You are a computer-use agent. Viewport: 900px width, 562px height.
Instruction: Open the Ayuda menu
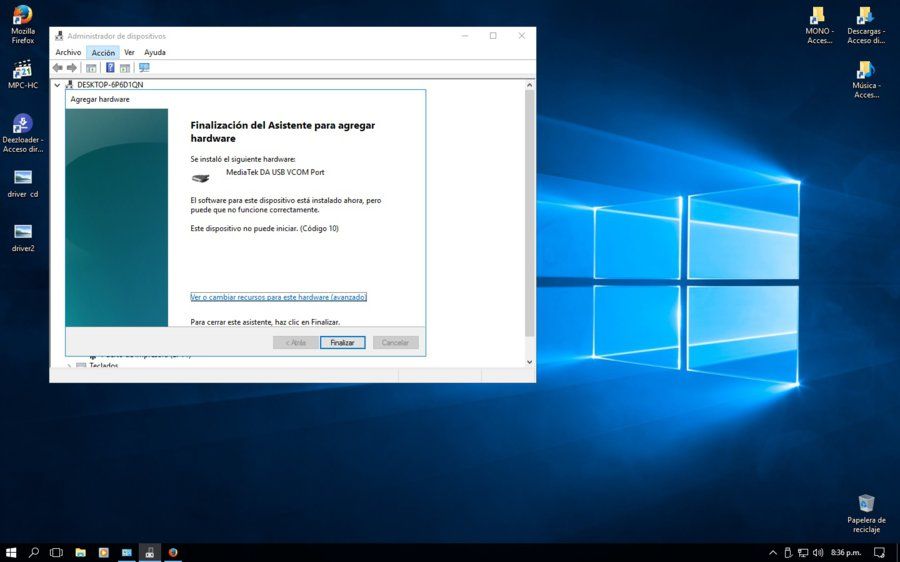point(155,52)
